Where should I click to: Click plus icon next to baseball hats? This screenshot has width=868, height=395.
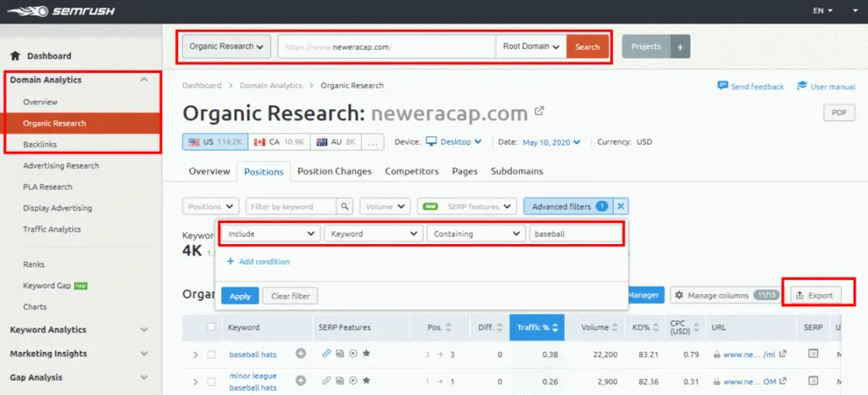click(301, 353)
